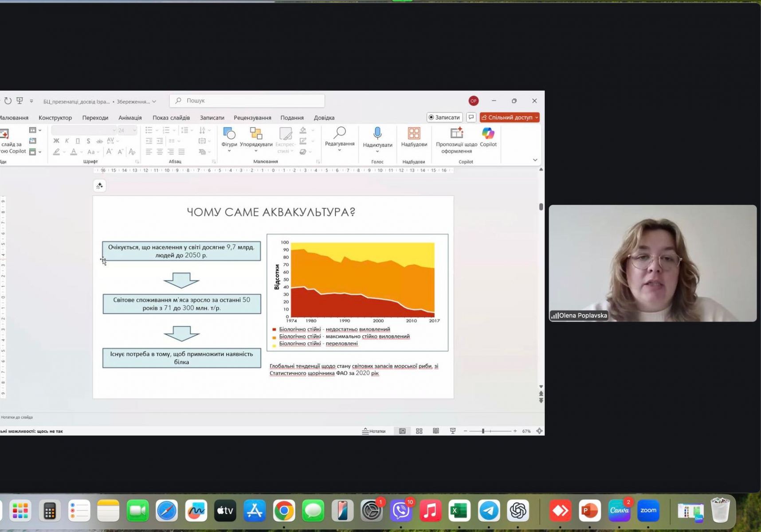Switch to the Рецензування tab

coord(252,118)
